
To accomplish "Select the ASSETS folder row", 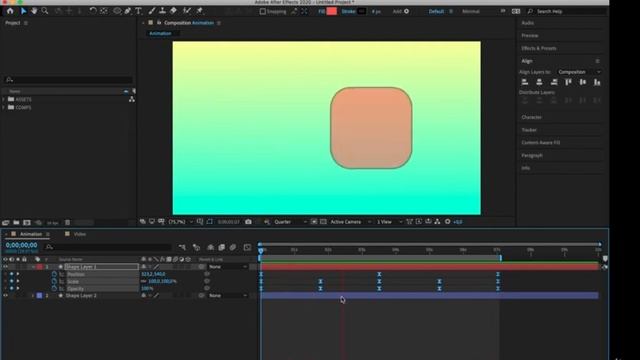I will [x=68, y=99].
